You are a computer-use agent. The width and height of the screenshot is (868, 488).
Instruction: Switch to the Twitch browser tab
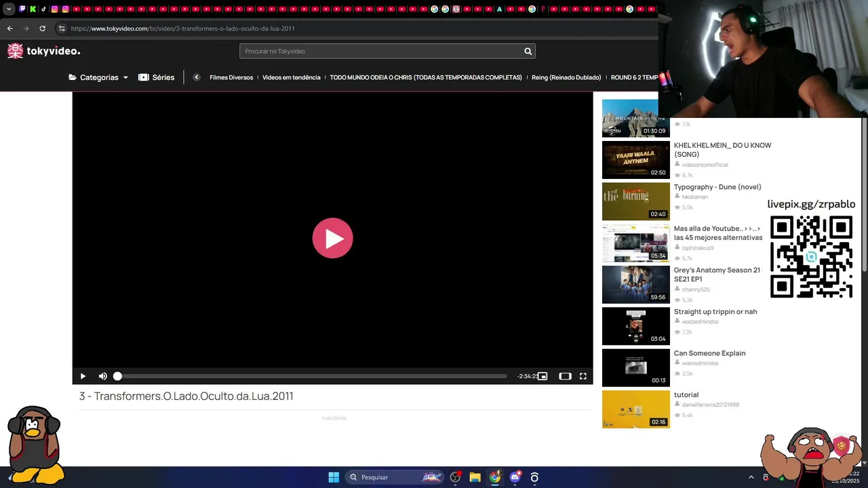[22, 9]
